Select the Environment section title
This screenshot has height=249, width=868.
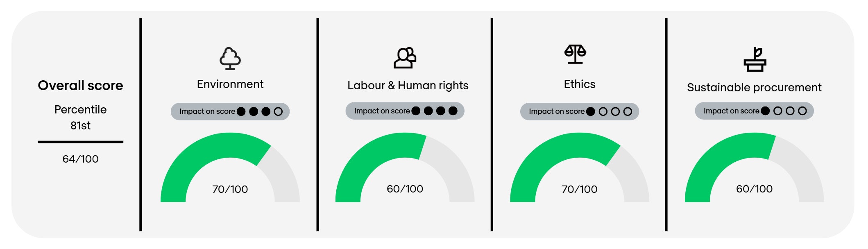pyautogui.click(x=230, y=84)
